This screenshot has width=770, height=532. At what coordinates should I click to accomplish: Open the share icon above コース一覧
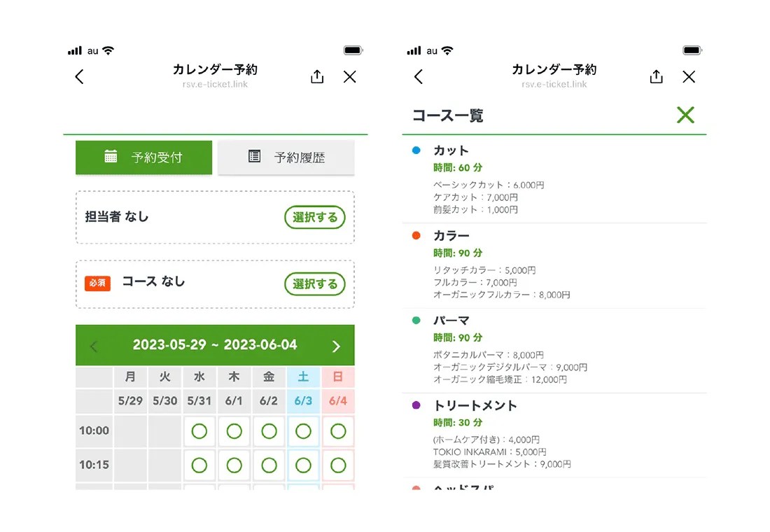click(x=656, y=77)
